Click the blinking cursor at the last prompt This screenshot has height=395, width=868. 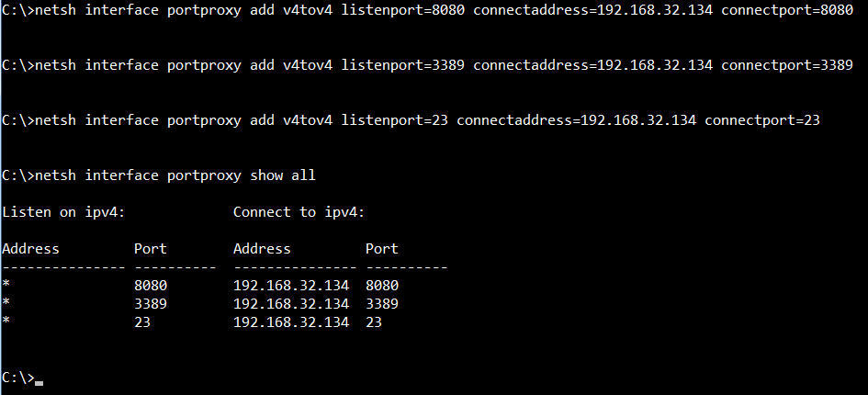pyautogui.click(x=39, y=383)
